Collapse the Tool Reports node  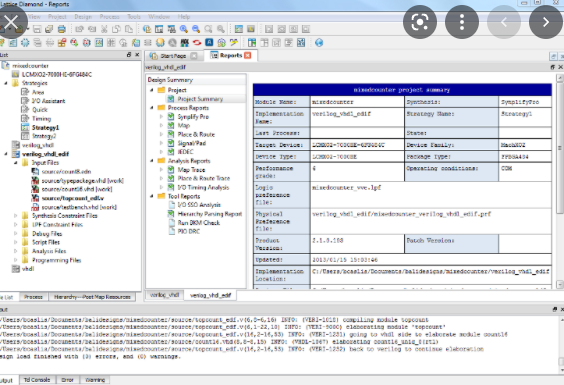(152, 196)
